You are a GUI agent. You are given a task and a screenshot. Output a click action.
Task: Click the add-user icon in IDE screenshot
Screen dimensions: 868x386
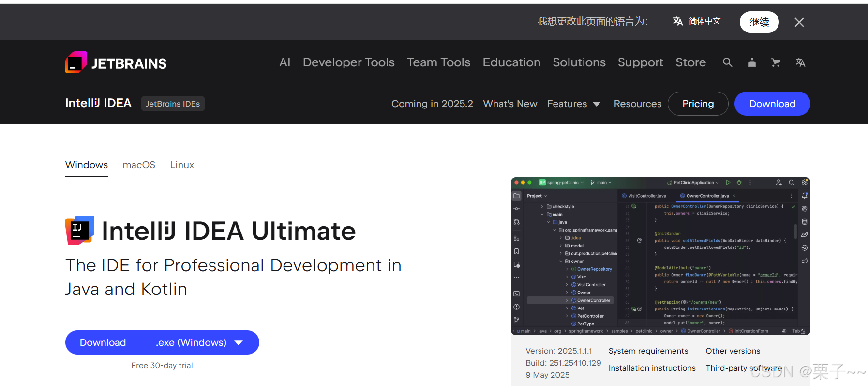tap(779, 183)
